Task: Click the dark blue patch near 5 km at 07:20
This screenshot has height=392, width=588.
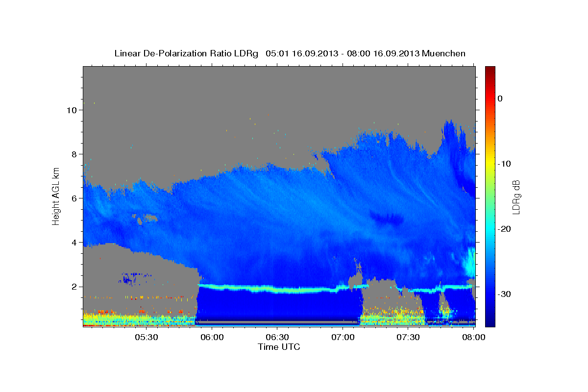Action: click(386, 218)
